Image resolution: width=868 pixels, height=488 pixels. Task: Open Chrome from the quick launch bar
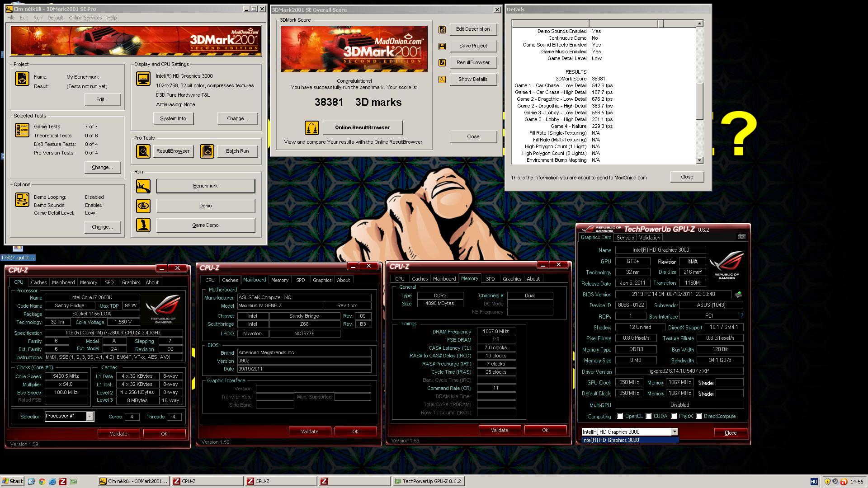[42, 482]
